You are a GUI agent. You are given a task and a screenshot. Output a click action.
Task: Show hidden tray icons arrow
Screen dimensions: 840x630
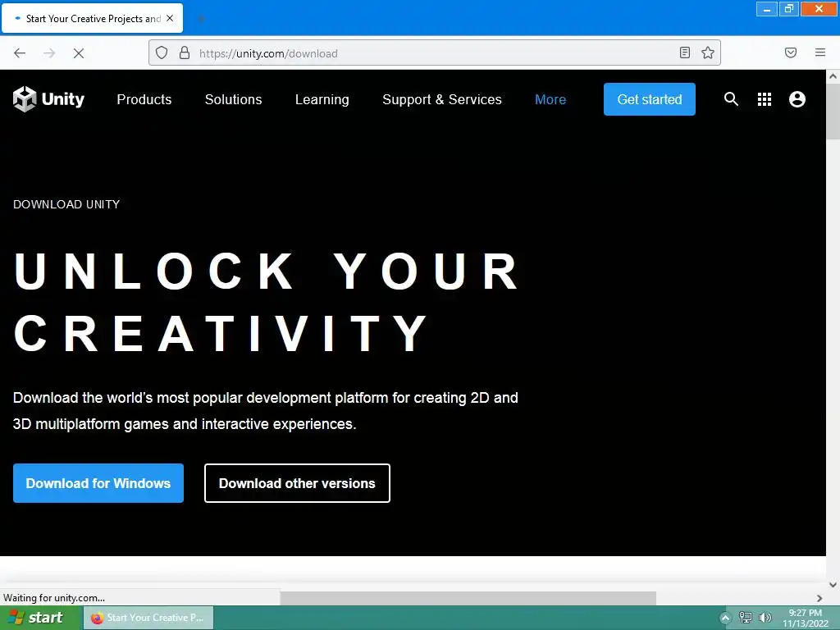(x=725, y=618)
